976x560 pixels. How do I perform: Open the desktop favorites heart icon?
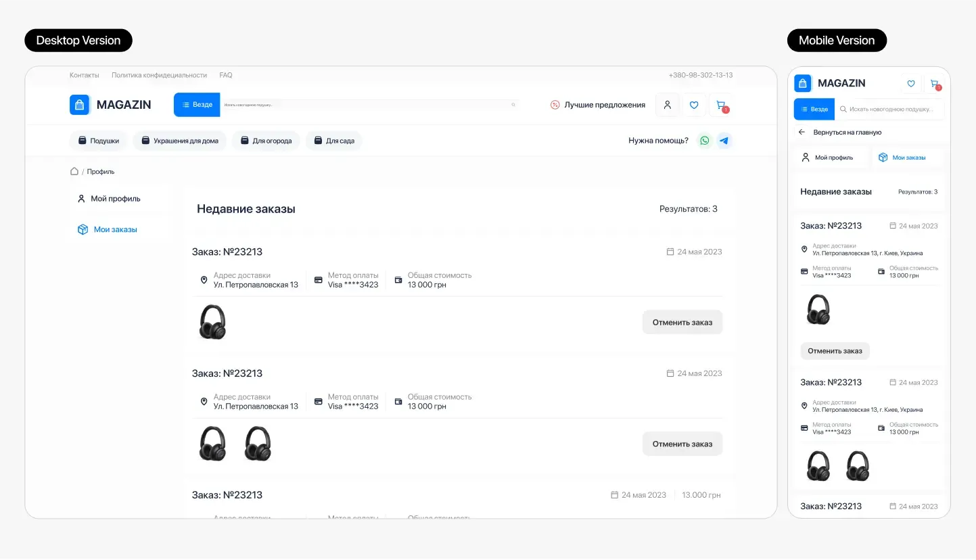pos(694,105)
